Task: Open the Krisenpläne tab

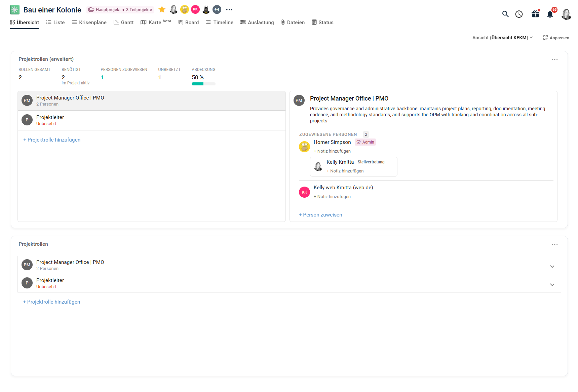Action: click(89, 22)
